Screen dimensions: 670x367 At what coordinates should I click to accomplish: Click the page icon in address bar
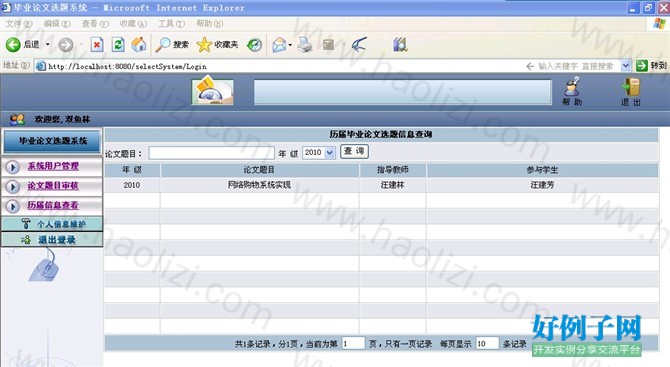(41, 66)
